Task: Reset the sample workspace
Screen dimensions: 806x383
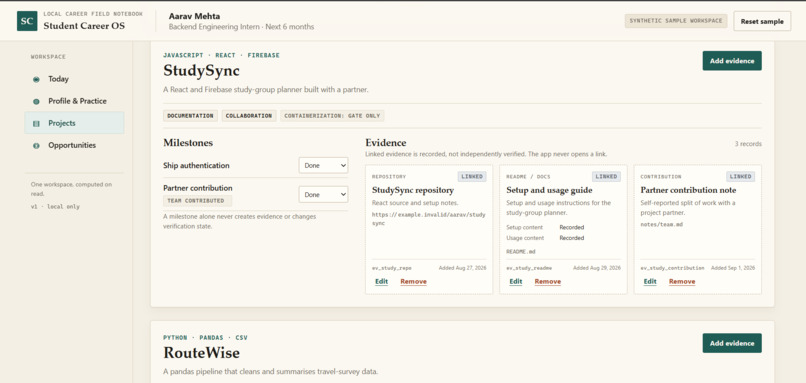Action: pos(762,21)
